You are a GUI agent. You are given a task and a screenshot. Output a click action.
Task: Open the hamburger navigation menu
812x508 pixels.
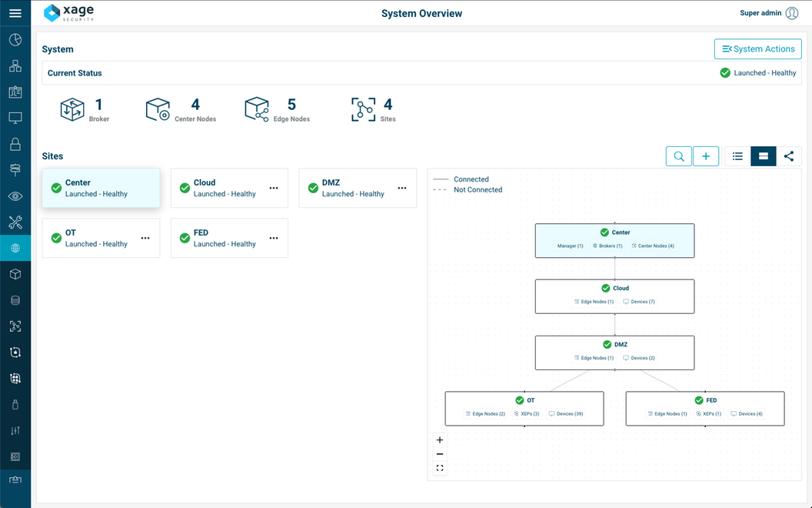(x=15, y=13)
